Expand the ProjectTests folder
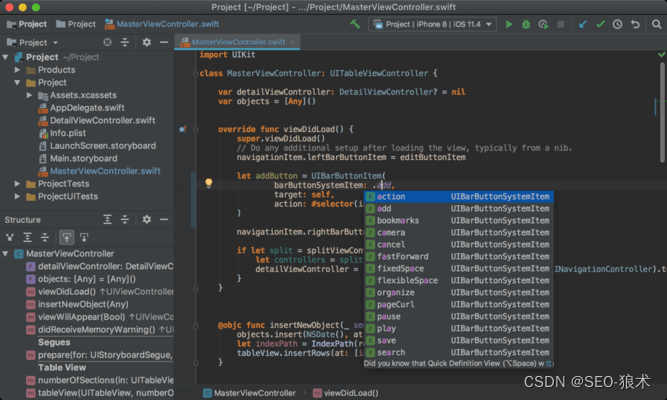Image resolution: width=667 pixels, height=400 pixels. pyautogui.click(x=17, y=183)
